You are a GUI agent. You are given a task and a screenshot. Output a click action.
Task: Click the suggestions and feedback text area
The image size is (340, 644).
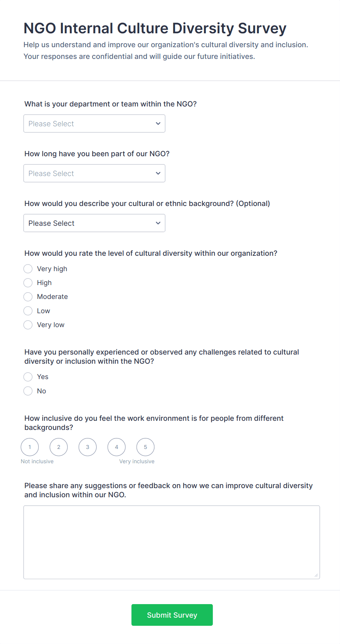171,542
